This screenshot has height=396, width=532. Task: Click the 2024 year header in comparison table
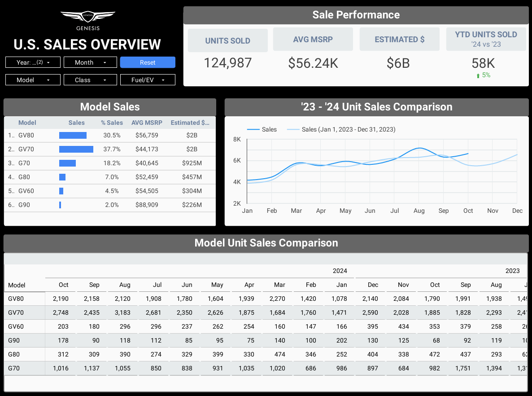click(x=340, y=271)
